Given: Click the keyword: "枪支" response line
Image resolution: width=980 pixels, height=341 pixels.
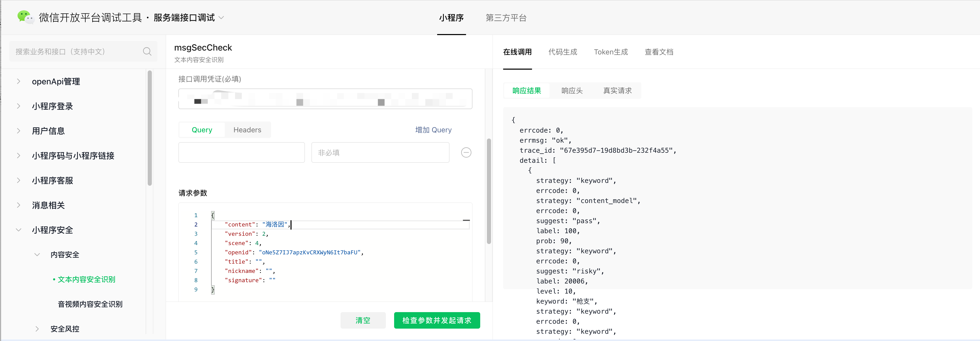Looking at the screenshot, I should 567,301.
